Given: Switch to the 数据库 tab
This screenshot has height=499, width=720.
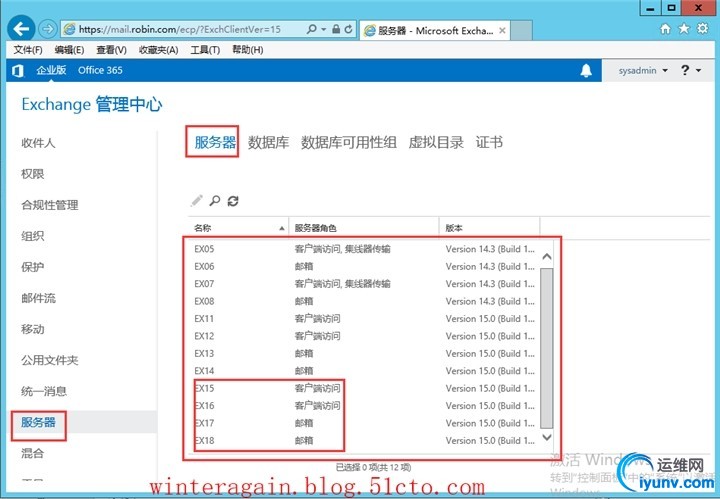Looking at the screenshot, I should (x=268, y=142).
